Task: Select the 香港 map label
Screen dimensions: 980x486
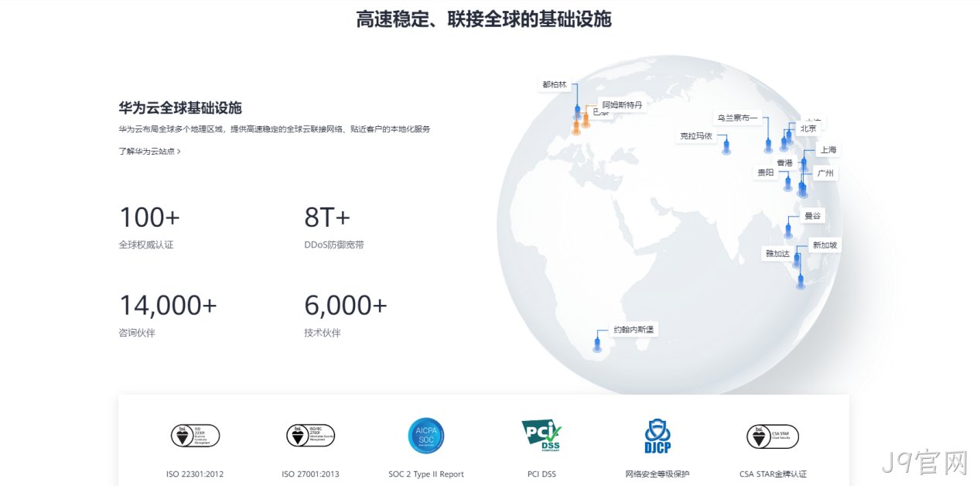Action: click(785, 163)
